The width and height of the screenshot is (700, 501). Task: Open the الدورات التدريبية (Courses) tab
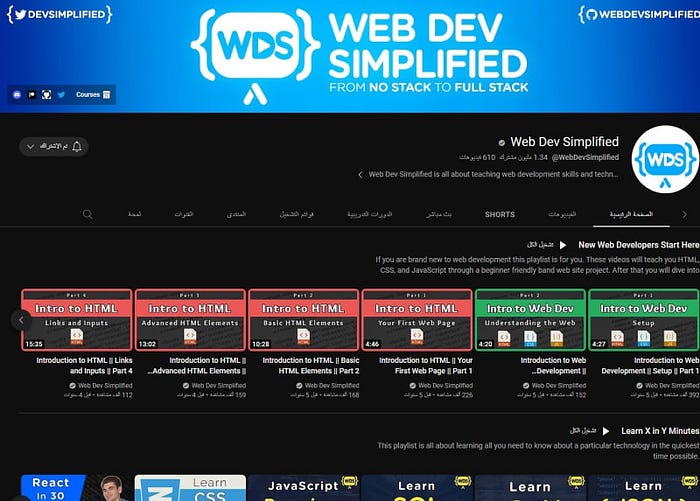pos(370,214)
